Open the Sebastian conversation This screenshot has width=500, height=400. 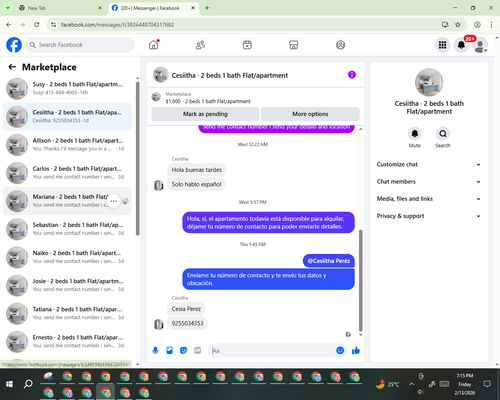pos(67,229)
